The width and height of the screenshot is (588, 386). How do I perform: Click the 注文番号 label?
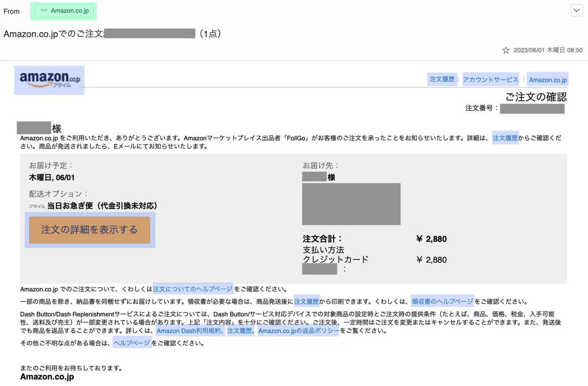(x=481, y=108)
